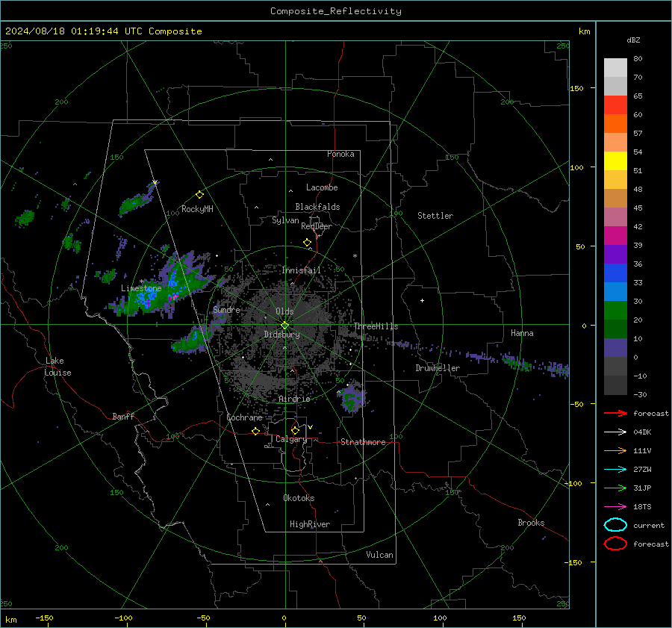The height and width of the screenshot is (628, 672).
Task: Click the Didsbury town label
Action: click(281, 335)
